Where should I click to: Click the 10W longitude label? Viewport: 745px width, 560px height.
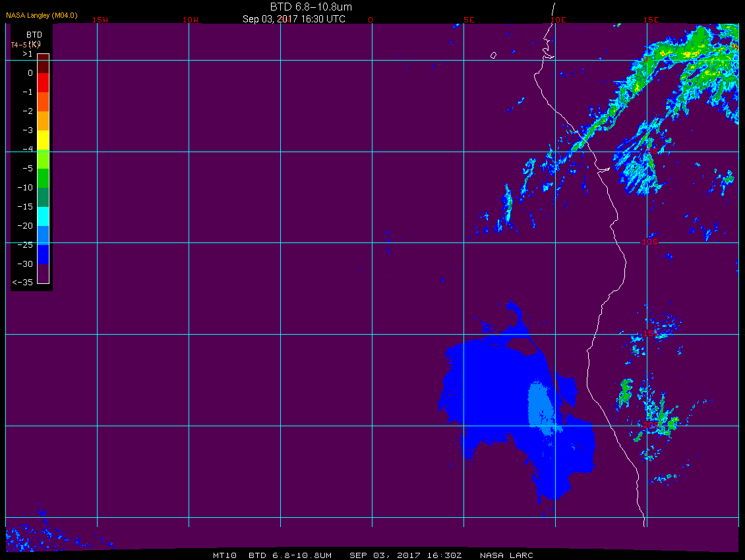[191, 20]
